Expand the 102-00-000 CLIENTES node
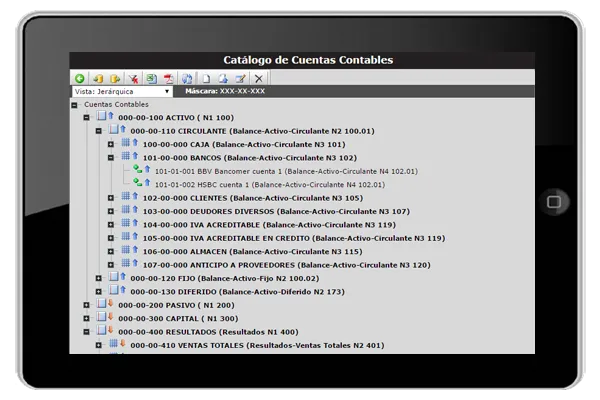The width and height of the screenshot is (600, 400). pyautogui.click(x=111, y=198)
